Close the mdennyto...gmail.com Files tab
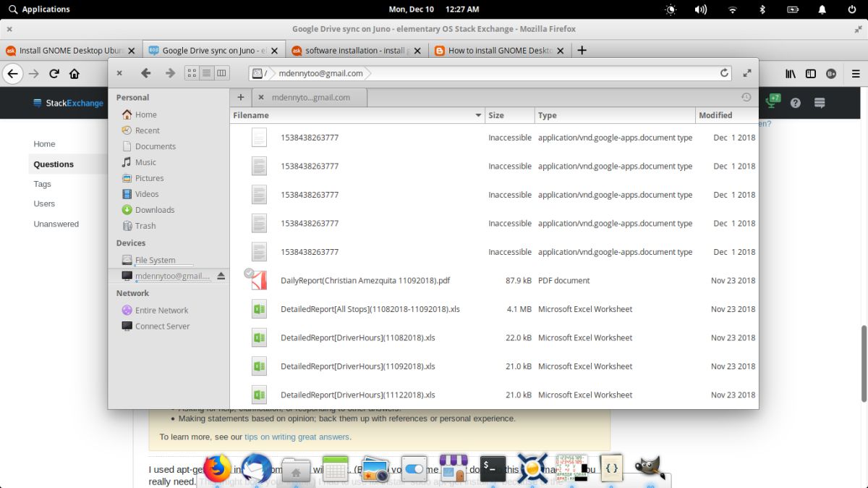The image size is (868, 488). (260, 97)
